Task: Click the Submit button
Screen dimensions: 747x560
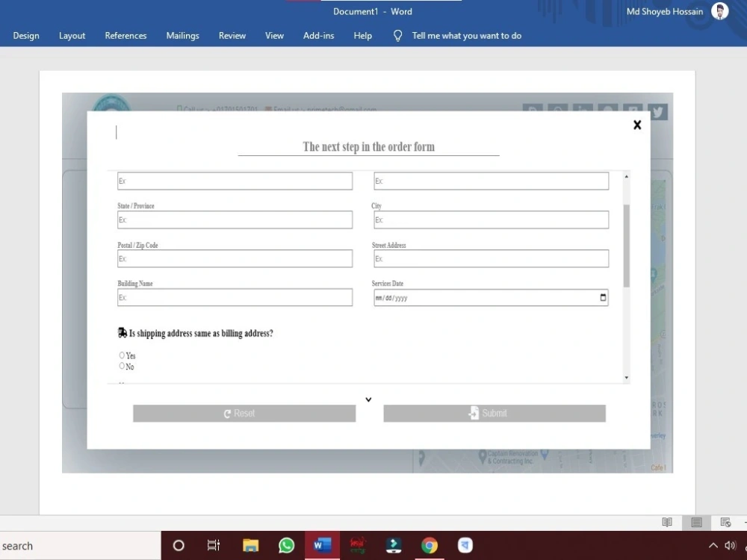Action: click(495, 414)
